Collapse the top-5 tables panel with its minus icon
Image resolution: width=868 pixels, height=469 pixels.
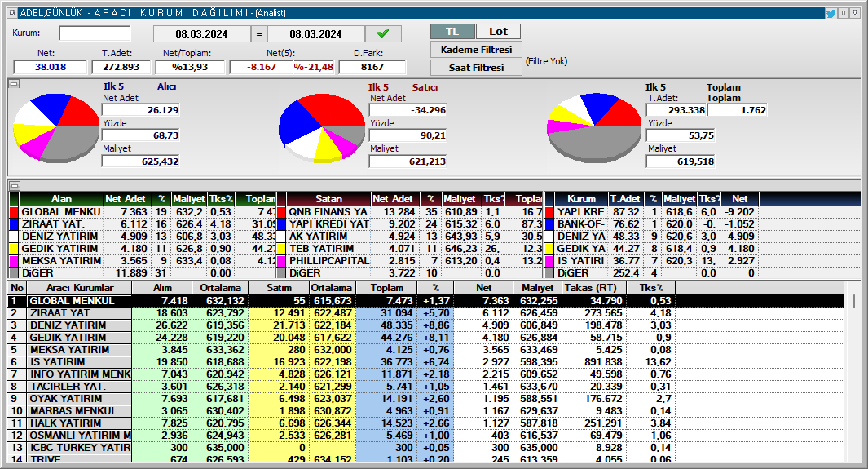[15, 185]
